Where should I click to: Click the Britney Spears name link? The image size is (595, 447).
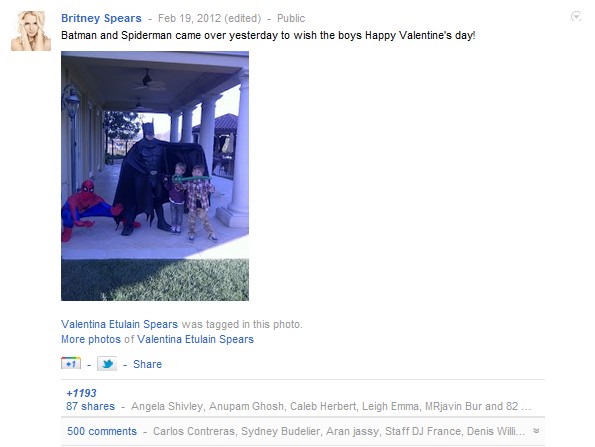pos(101,18)
